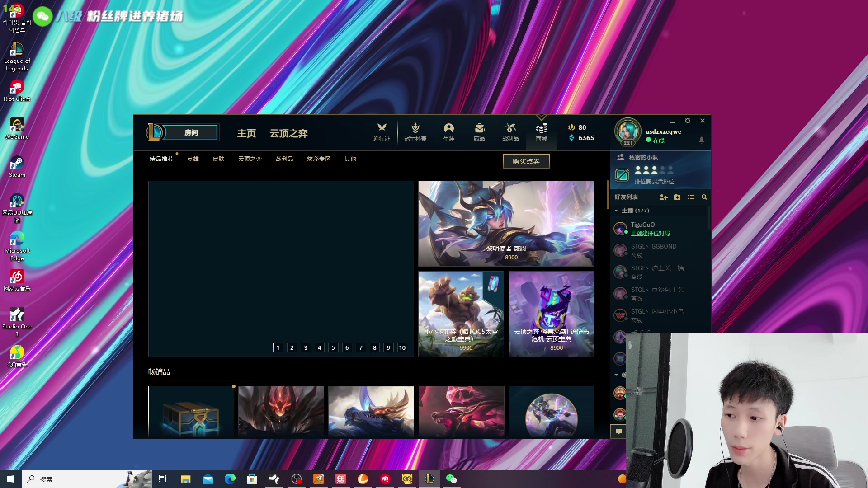Open the notifications bell icon
868x488 pixels.
click(x=701, y=140)
